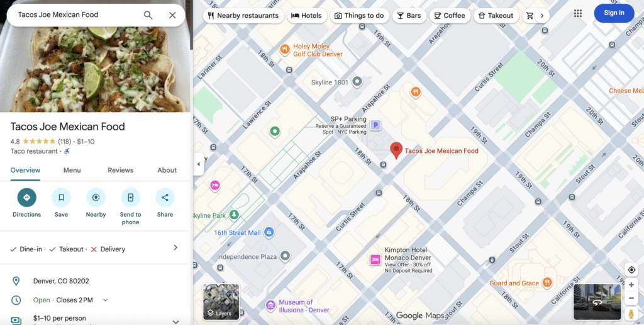
Task: Click the Sign in button
Action: pyautogui.click(x=614, y=13)
